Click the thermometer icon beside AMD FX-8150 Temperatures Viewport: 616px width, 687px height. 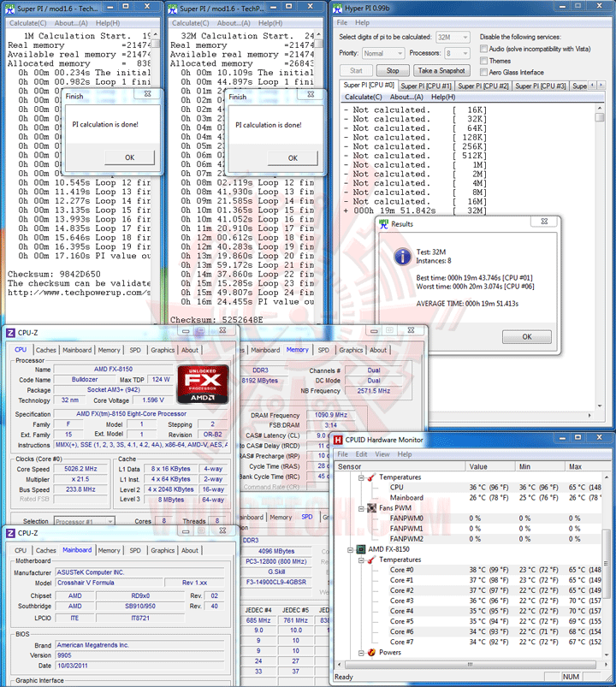[x=371, y=560]
